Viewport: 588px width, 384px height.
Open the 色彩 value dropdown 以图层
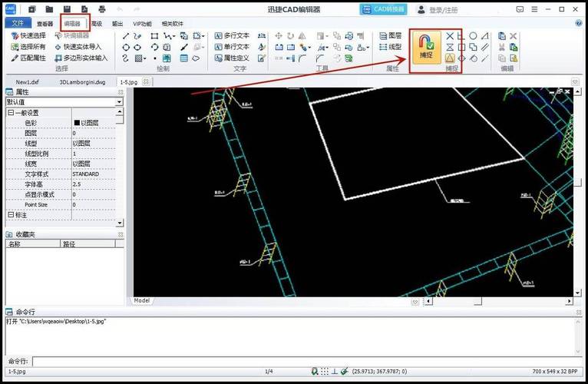[94, 123]
